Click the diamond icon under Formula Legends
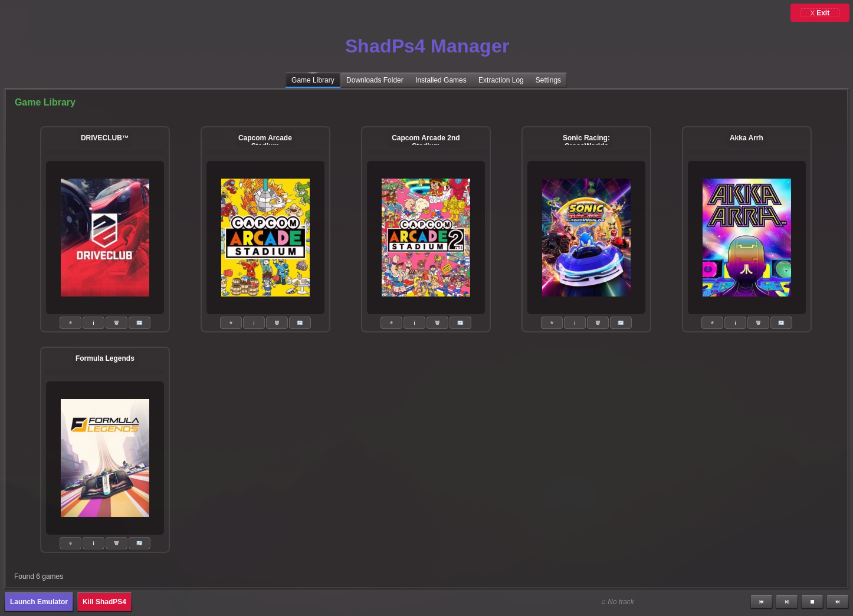The image size is (853, 616). coord(70,543)
